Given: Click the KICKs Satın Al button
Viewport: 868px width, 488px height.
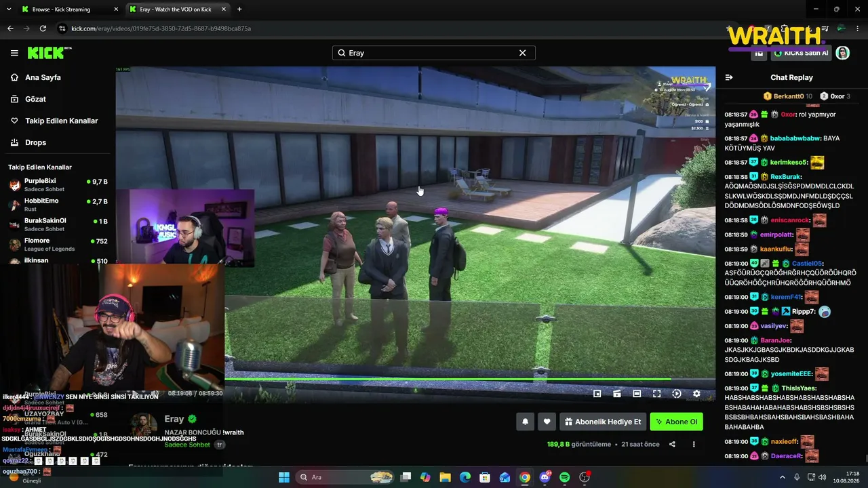Looking at the screenshot, I should 801,53.
